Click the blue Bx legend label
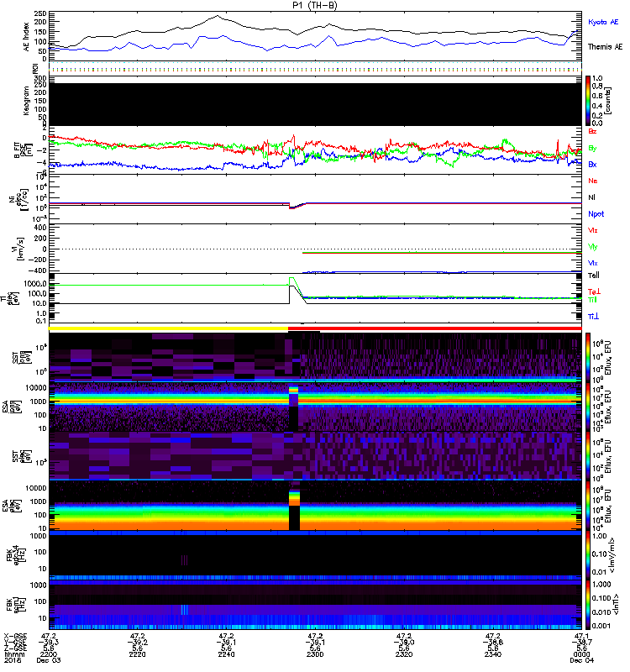The height and width of the screenshot is (672, 630). pyautogui.click(x=592, y=164)
